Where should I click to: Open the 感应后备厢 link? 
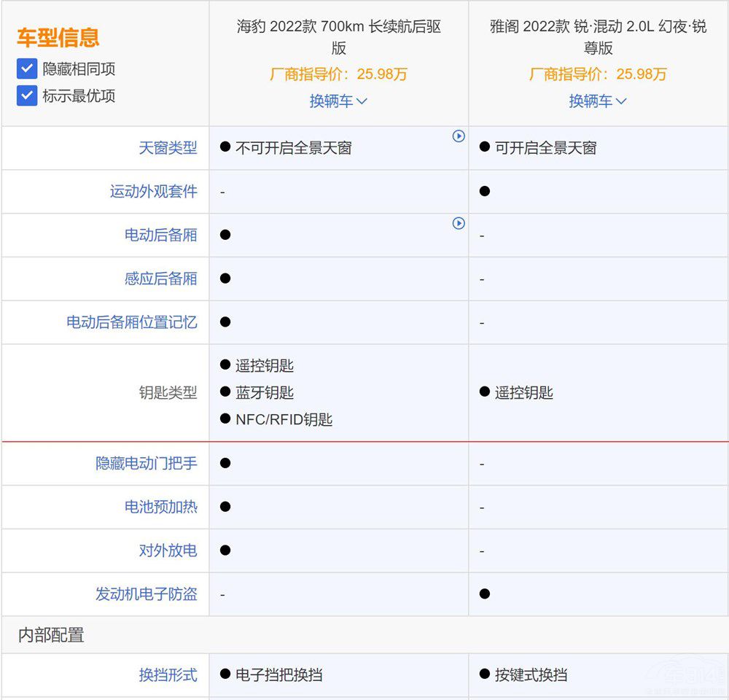click(162, 279)
